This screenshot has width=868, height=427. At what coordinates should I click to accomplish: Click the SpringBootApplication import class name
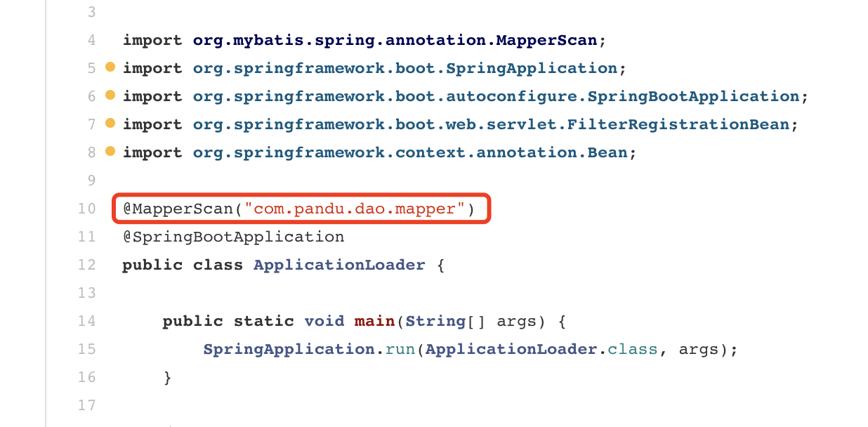coord(693,96)
